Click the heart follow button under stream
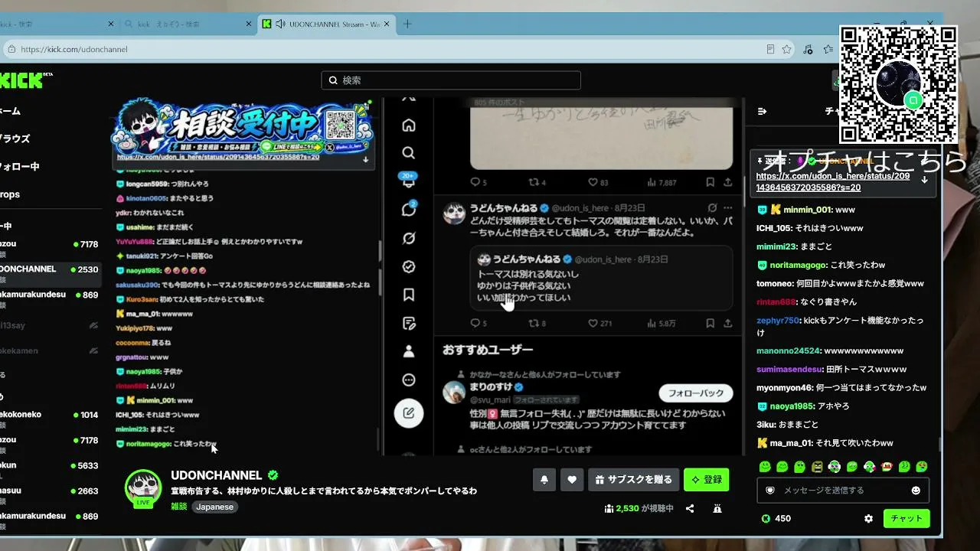Image resolution: width=980 pixels, height=551 pixels. 572,480
